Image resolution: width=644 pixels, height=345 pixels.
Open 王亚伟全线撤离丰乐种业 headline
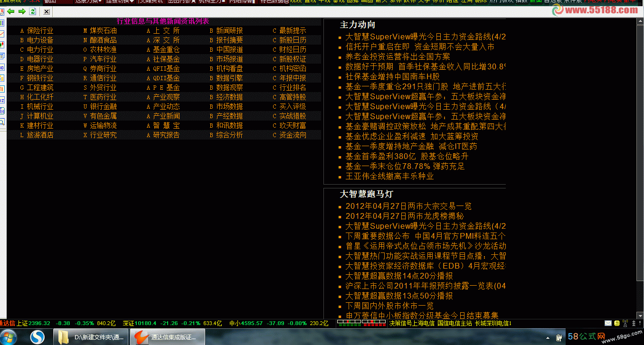click(389, 176)
